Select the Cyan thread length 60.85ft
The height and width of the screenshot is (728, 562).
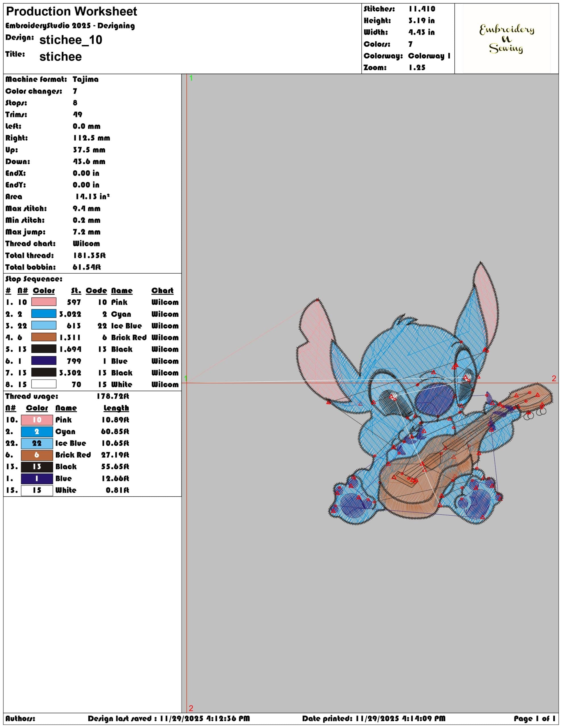pos(115,432)
